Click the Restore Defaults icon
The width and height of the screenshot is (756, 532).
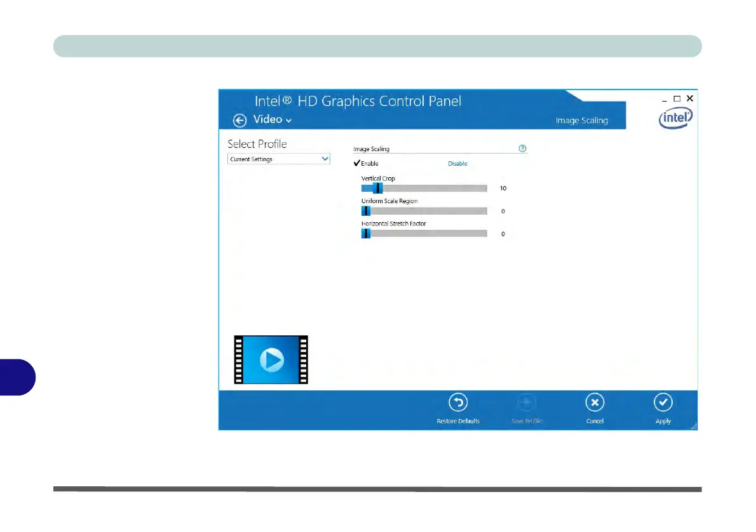point(458,402)
